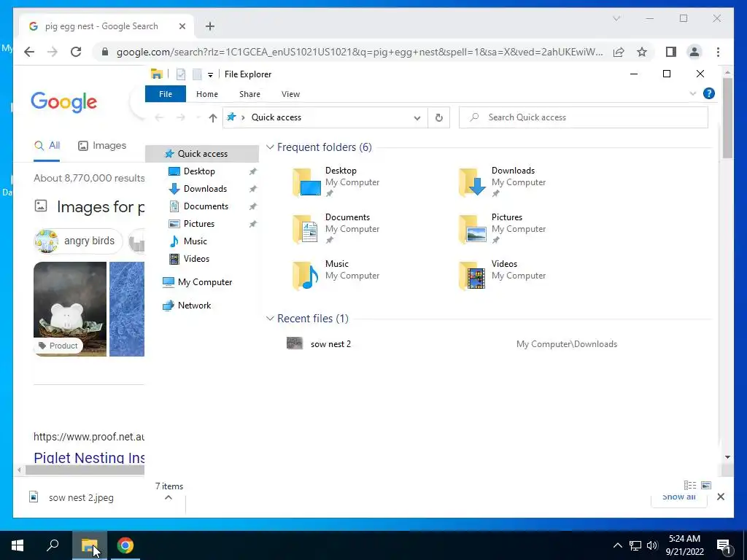Click the Properties quick access toolbar icon
This screenshot has width=747, height=560.
pyautogui.click(x=181, y=74)
